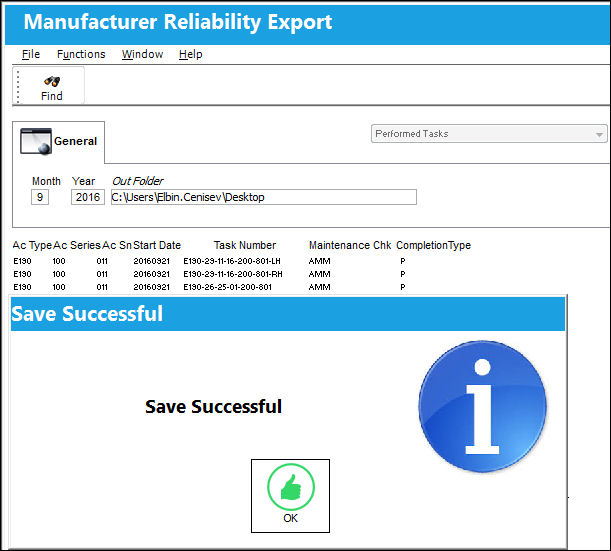
Task: Click the blue information icon
Action: tap(482, 406)
